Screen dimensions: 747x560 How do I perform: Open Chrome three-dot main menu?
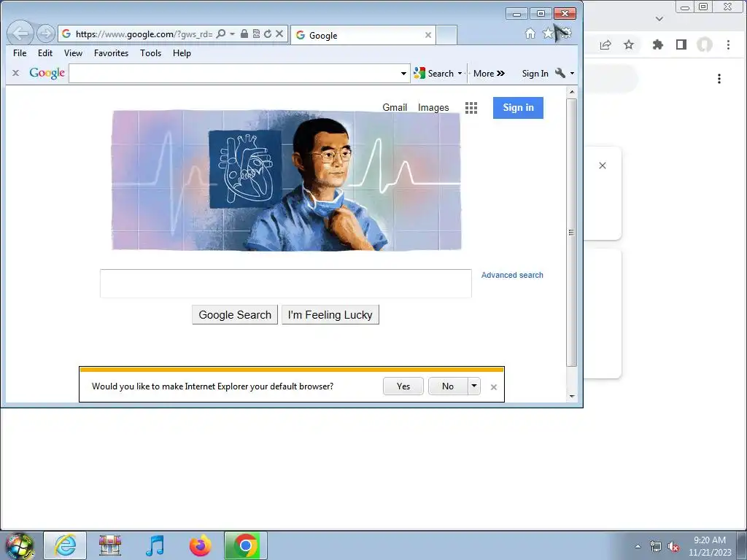(x=728, y=44)
